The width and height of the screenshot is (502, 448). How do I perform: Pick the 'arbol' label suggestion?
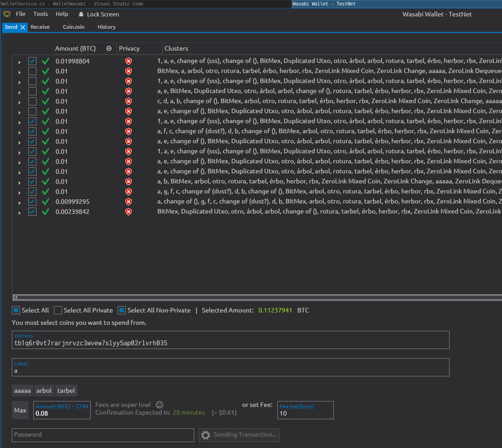click(44, 391)
